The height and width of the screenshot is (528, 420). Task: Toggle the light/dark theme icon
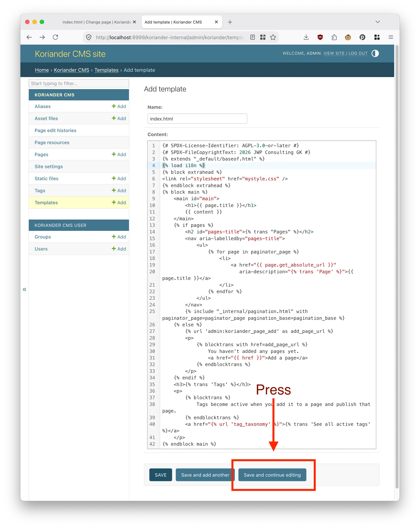[375, 53]
